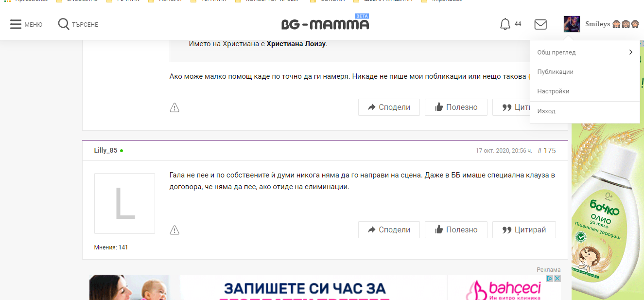Choose Изход to log out

pos(546,111)
